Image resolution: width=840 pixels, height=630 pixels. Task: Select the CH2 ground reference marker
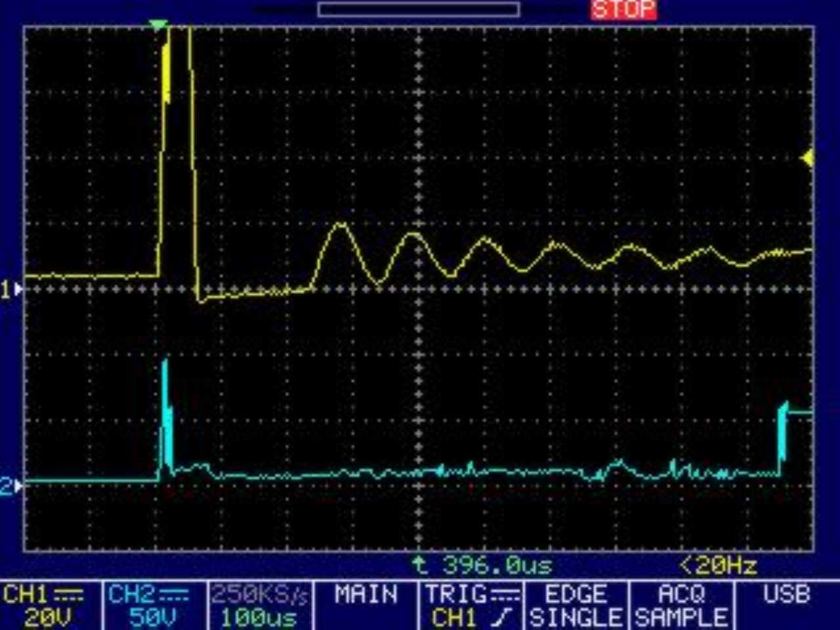click(x=11, y=486)
